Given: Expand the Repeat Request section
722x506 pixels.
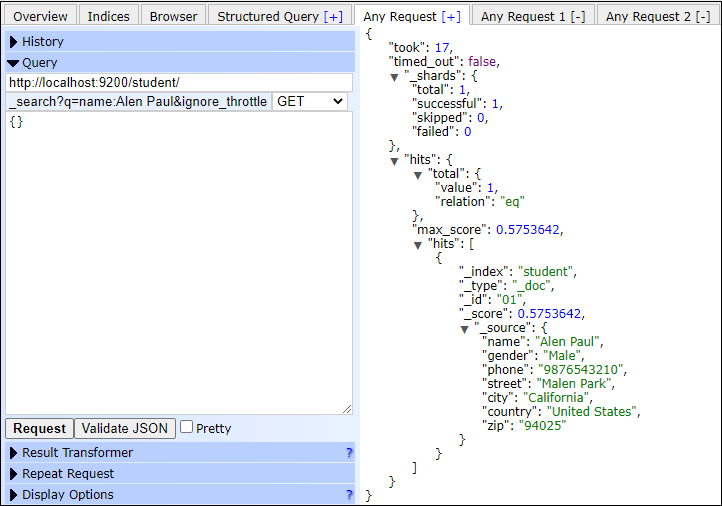Looking at the screenshot, I should [x=180, y=473].
